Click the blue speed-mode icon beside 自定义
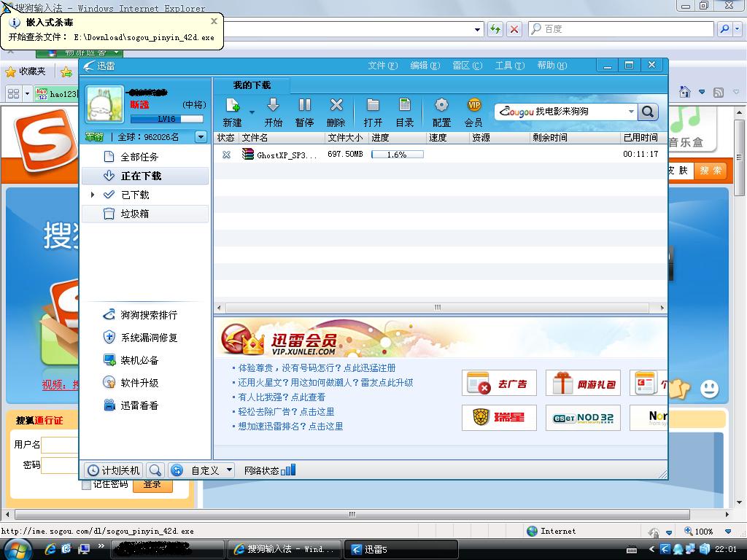 [177, 470]
